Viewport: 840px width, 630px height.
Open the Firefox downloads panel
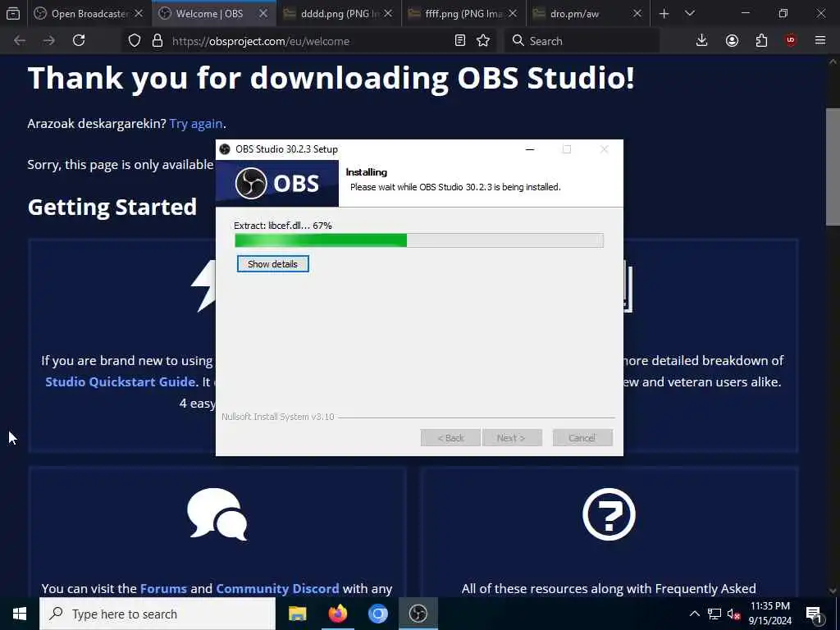click(x=702, y=40)
